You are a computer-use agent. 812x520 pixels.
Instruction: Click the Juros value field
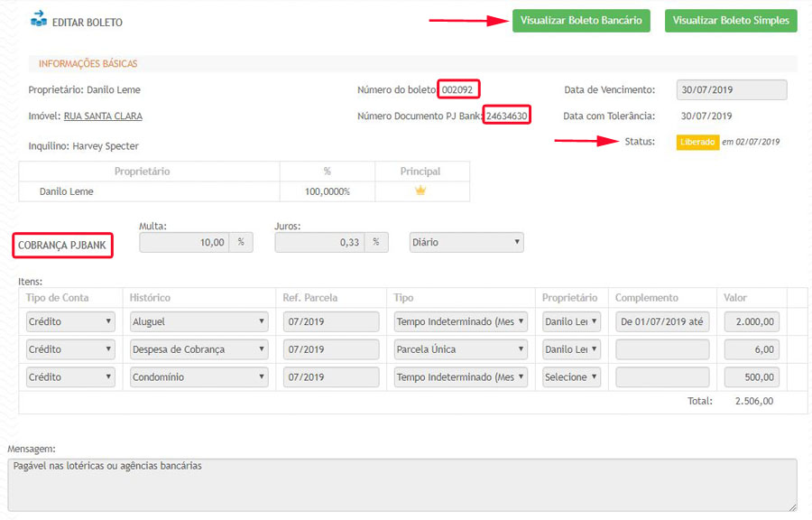(318, 242)
